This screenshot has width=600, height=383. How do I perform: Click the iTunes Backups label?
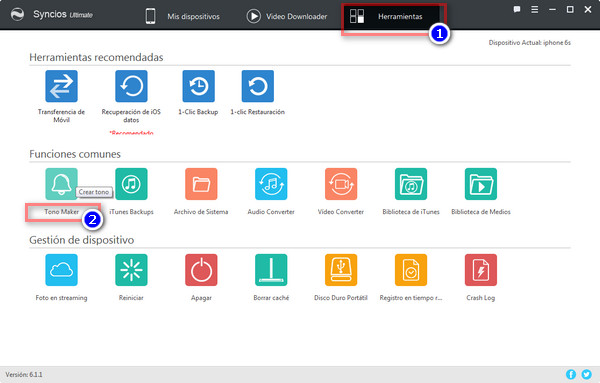coord(131,212)
